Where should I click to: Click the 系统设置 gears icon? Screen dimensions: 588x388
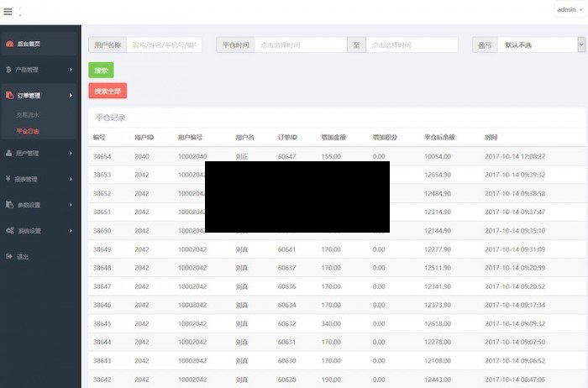pyautogui.click(x=9, y=231)
